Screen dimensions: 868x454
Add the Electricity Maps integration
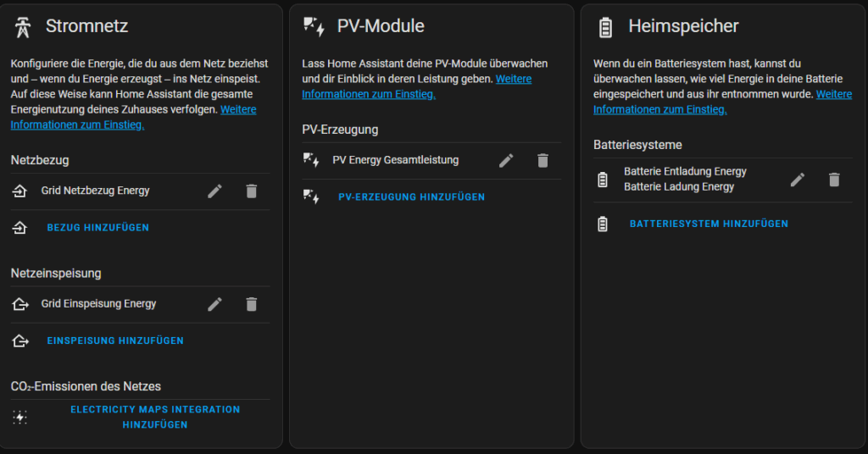coord(155,417)
